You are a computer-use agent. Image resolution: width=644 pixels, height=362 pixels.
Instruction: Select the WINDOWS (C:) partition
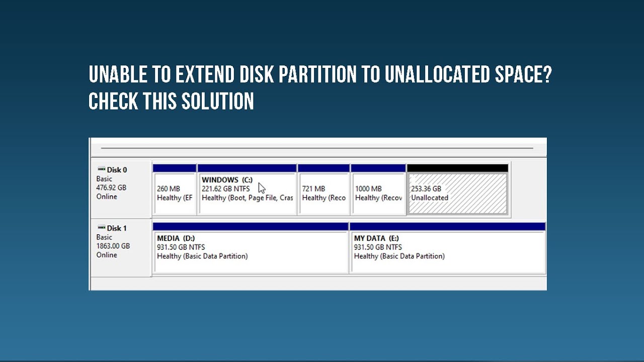[247, 190]
